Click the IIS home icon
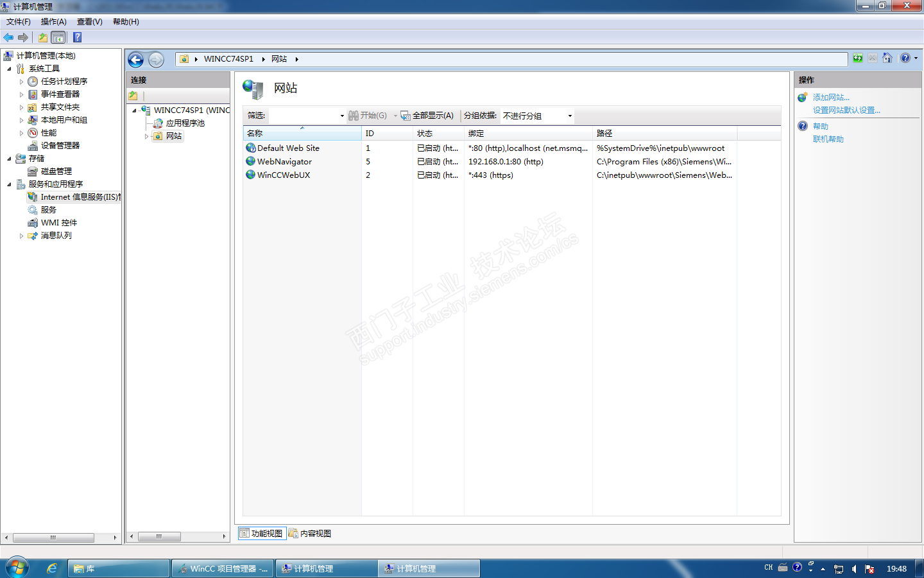 click(x=887, y=58)
